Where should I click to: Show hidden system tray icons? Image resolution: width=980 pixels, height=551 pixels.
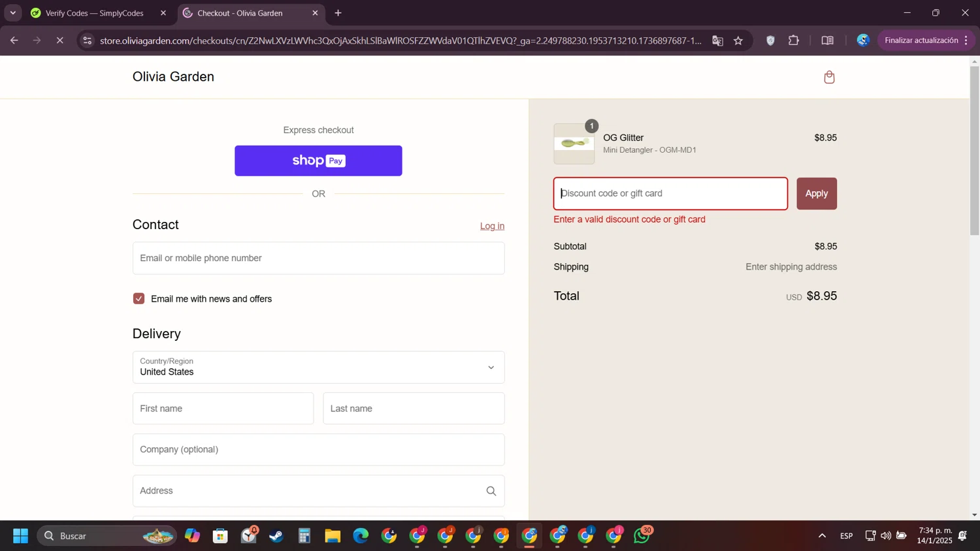822,536
